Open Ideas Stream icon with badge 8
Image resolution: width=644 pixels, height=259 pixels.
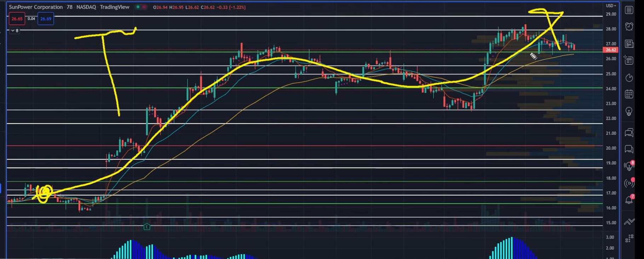point(629,166)
